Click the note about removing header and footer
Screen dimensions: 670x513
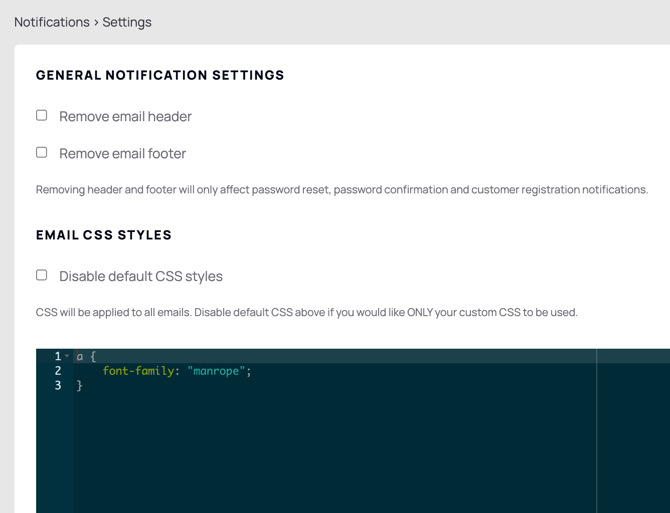342,190
